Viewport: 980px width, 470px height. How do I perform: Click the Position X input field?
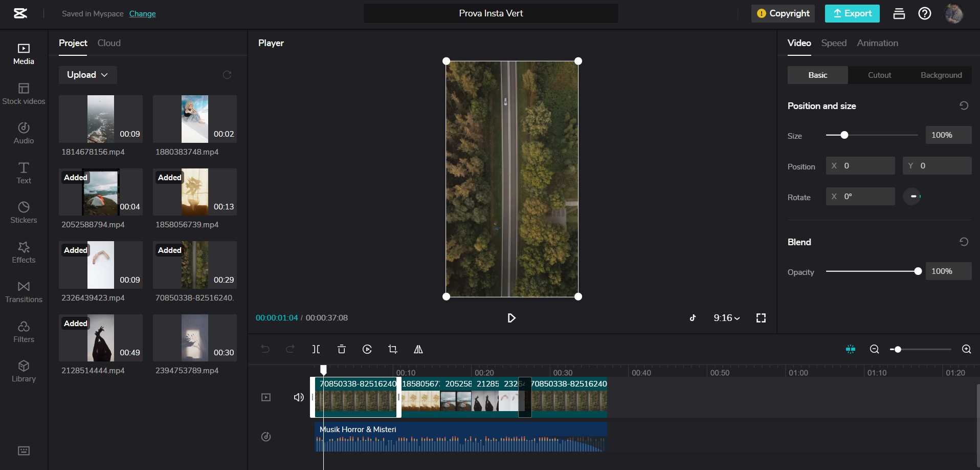860,166
